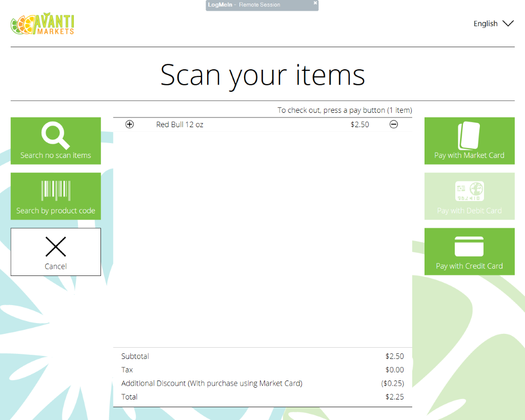Select the Red Bull 12 oz item
The image size is (525, 420).
[x=180, y=125]
